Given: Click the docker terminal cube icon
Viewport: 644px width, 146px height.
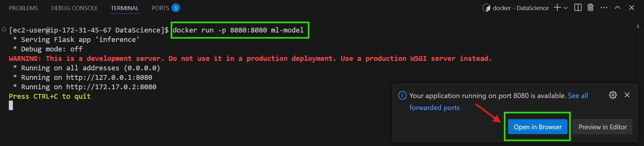Looking at the screenshot, I should click(x=486, y=8).
